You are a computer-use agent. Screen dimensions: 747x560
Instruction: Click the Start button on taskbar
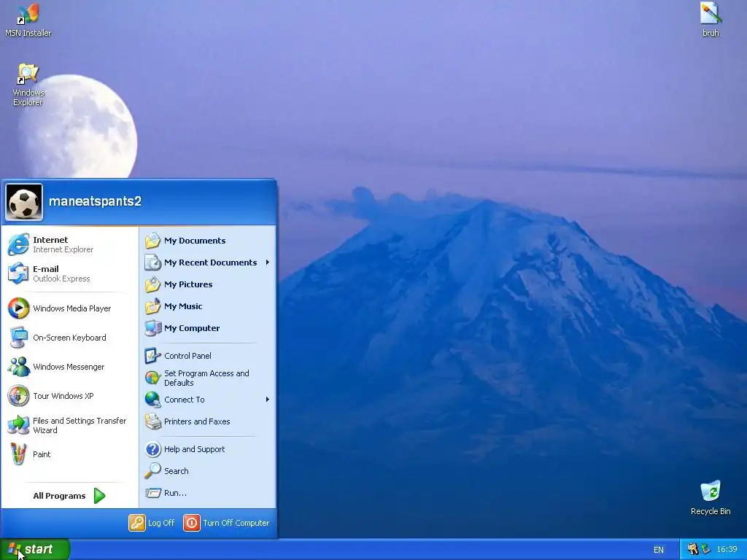pyautogui.click(x=35, y=549)
